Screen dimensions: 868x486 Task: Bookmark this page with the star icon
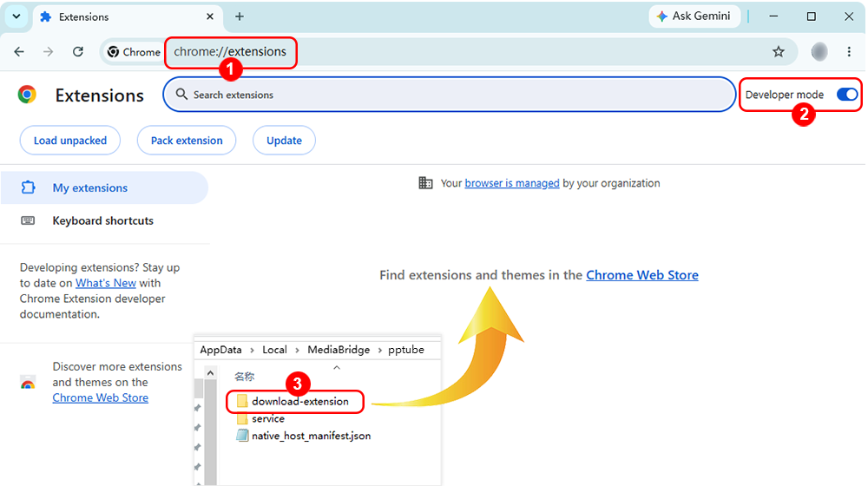click(x=779, y=51)
